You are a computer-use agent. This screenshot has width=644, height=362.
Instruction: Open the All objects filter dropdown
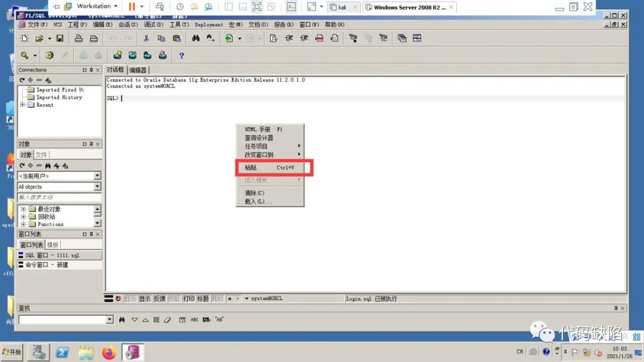(59, 187)
